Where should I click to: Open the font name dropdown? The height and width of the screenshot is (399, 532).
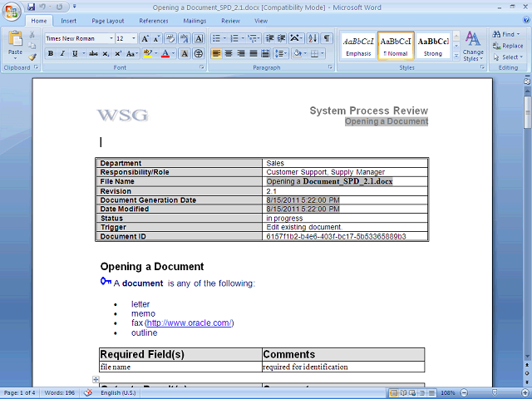tap(111, 39)
